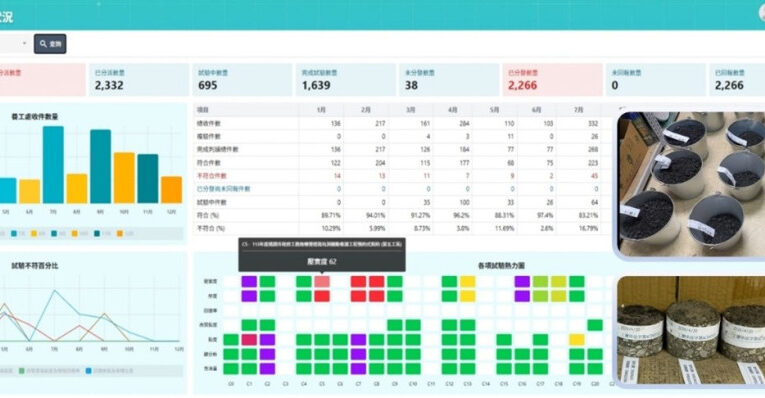The height and width of the screenshot is (398, 765).
Task: Toggle the dark teal swatch in the bar chart legend
Action: pos(97,234)
